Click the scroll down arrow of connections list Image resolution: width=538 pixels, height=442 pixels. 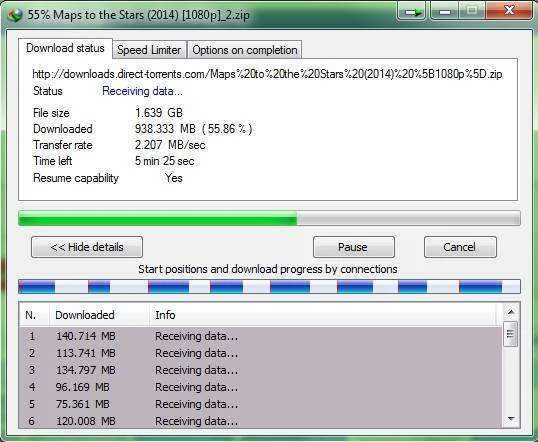(x=511, y=419)
